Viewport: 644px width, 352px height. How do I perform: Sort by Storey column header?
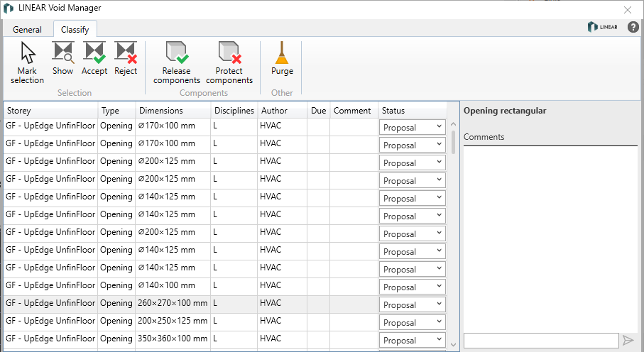point(51,111)
